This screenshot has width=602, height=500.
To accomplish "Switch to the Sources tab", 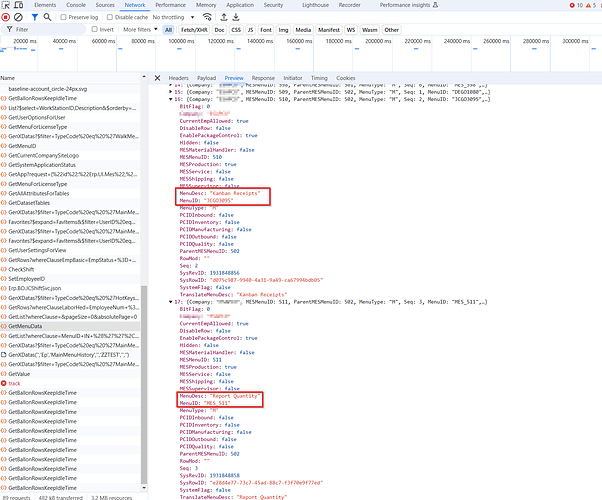I will tap(105, 5).
